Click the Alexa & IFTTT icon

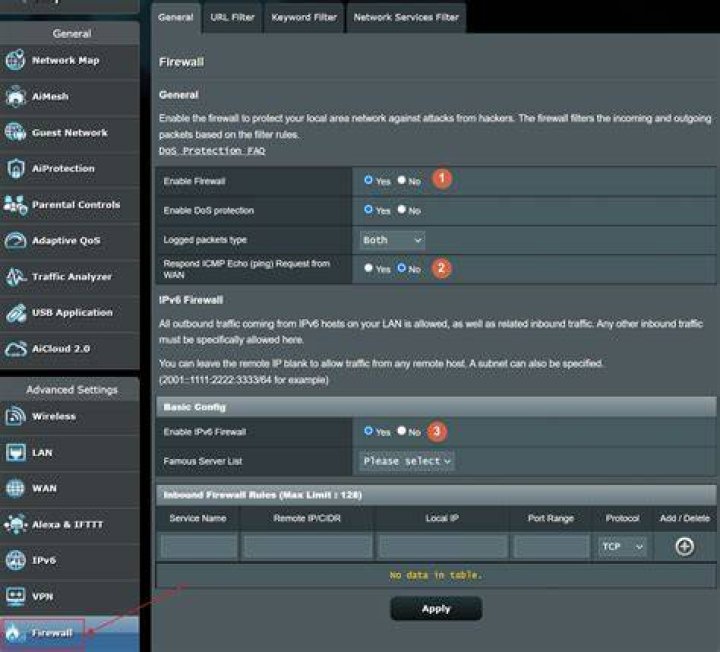pyautogui.click(x=15, y=524)
